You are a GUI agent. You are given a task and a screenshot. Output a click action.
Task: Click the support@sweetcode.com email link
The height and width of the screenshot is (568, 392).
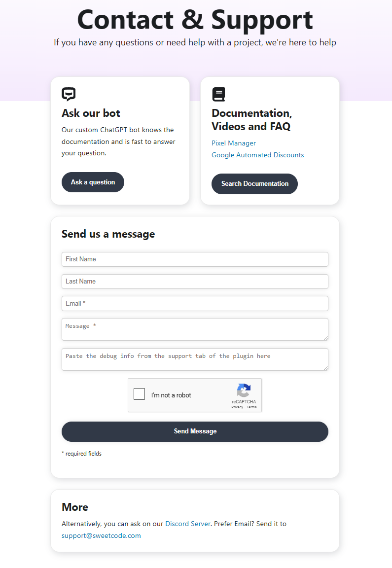(x=101, y=535)
